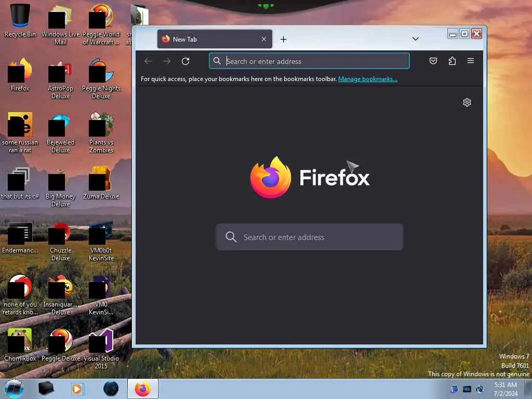Open Firefox hamburger application menu
The image size is (532, 399).
[471, 61]
